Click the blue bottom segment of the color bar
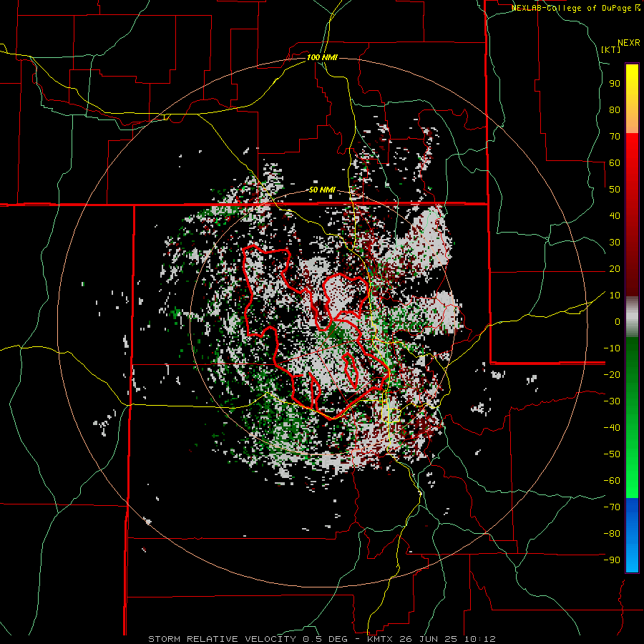This screenshot has height=644, width=644. pos(632,535)
